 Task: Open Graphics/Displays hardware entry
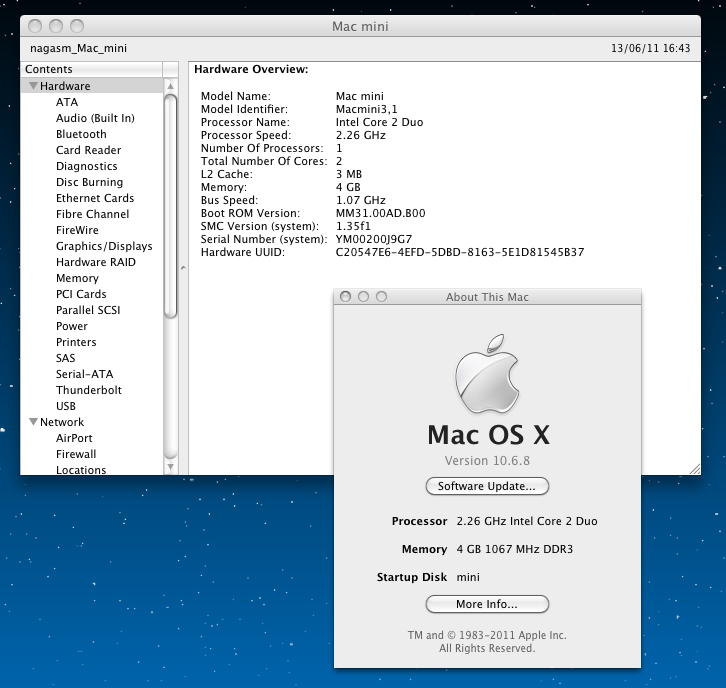click(x=104, y=246)
